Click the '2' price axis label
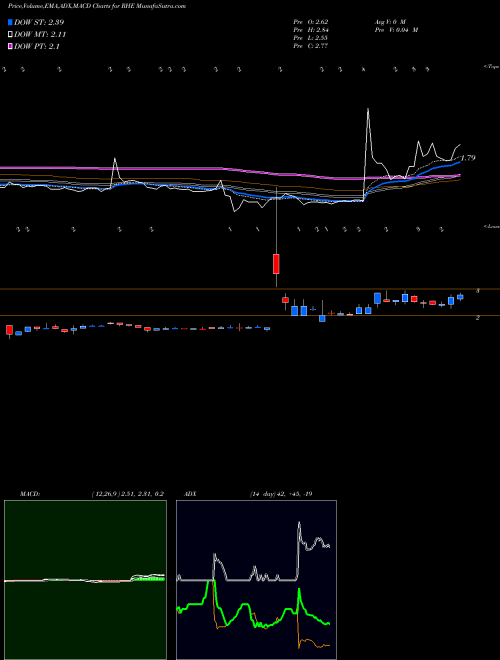This screenshot has height=660, width=500. pos(478,318)
